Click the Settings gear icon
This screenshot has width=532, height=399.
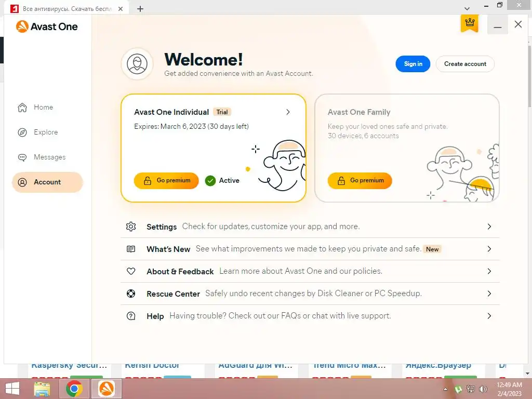coord(131,227)
